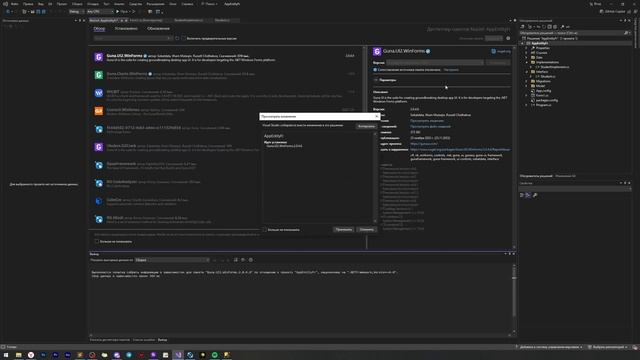Select Alphabetical sort icon in Properties panel
This screenshot has height=360, width=640.
point(528,195)
